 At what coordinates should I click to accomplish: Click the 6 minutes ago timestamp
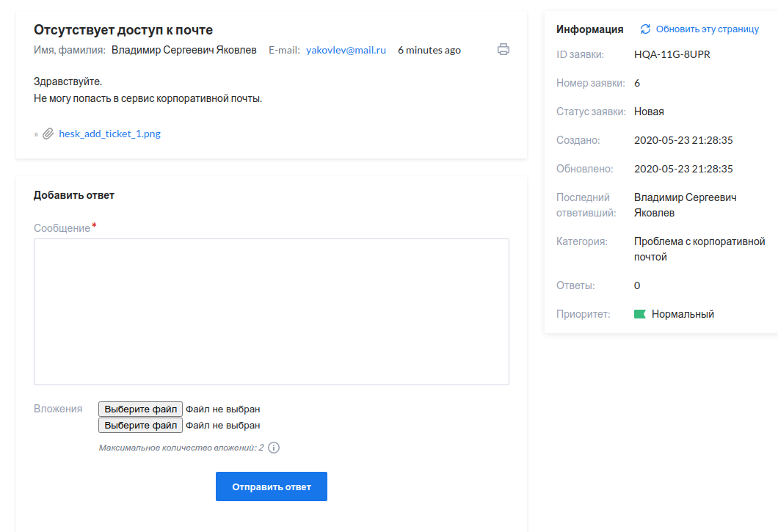coord(429,50)
